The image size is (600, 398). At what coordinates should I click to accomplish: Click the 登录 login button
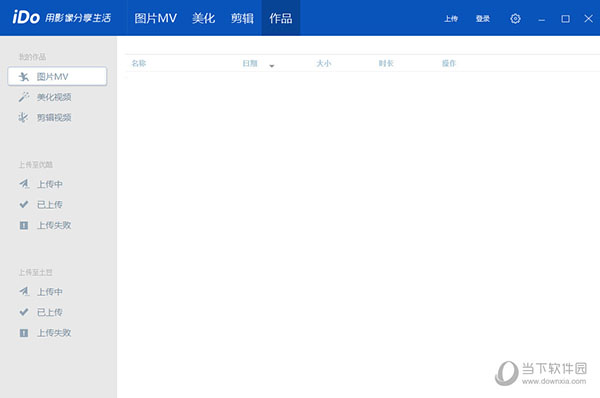tap(483, 18)
